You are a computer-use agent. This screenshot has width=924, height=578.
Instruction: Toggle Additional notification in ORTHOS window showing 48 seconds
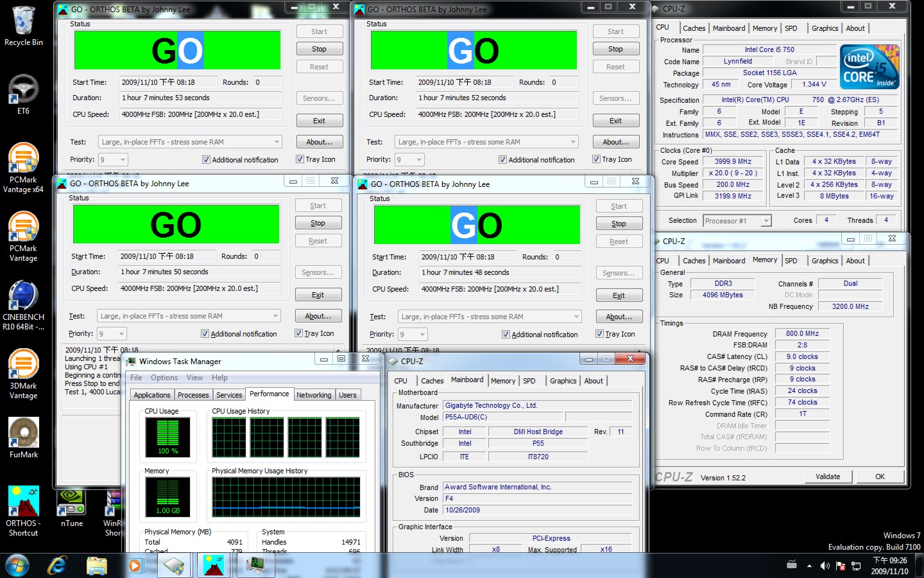pyautogui.click(x=506, y=335)
